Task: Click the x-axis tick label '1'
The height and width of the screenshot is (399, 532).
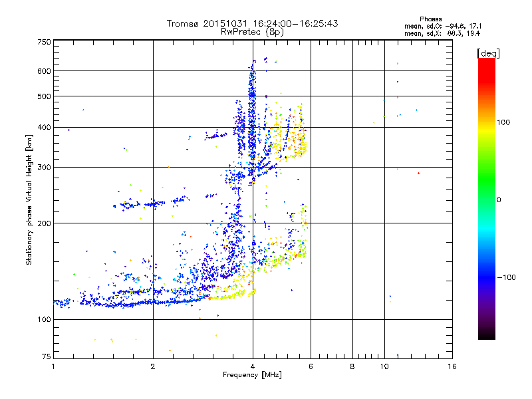Action: [x=53, y=366]
